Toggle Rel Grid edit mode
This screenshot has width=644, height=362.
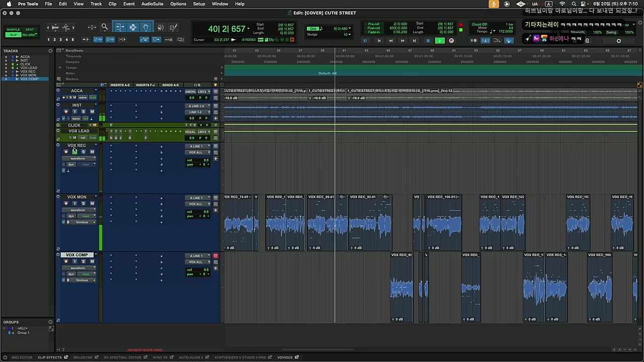point(30,35)
